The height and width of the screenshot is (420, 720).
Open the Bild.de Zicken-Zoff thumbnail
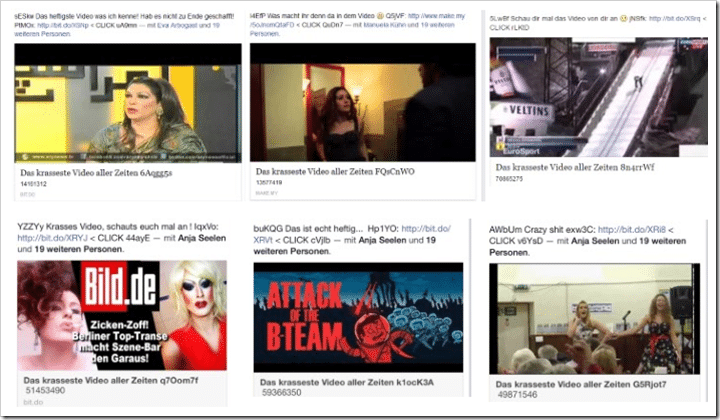point(122,315)
